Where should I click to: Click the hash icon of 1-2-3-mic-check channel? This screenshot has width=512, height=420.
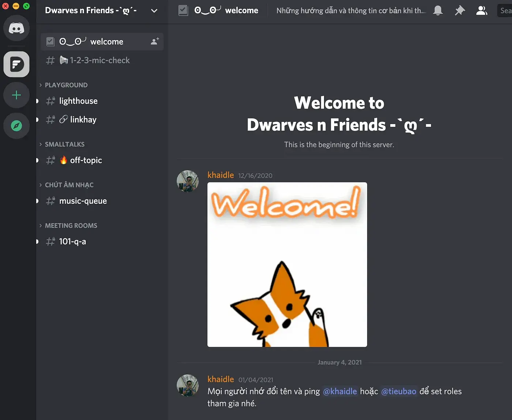tap(50, 60)
